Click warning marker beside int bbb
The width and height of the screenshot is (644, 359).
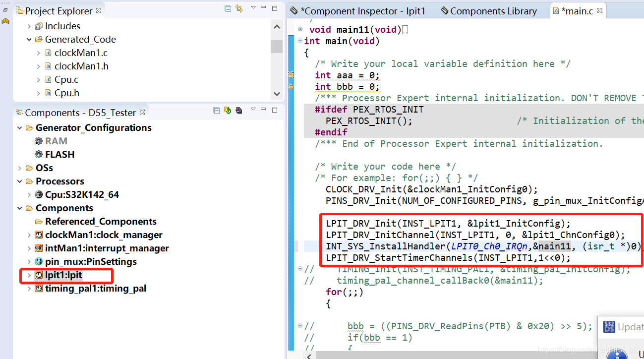pos(292,86)
